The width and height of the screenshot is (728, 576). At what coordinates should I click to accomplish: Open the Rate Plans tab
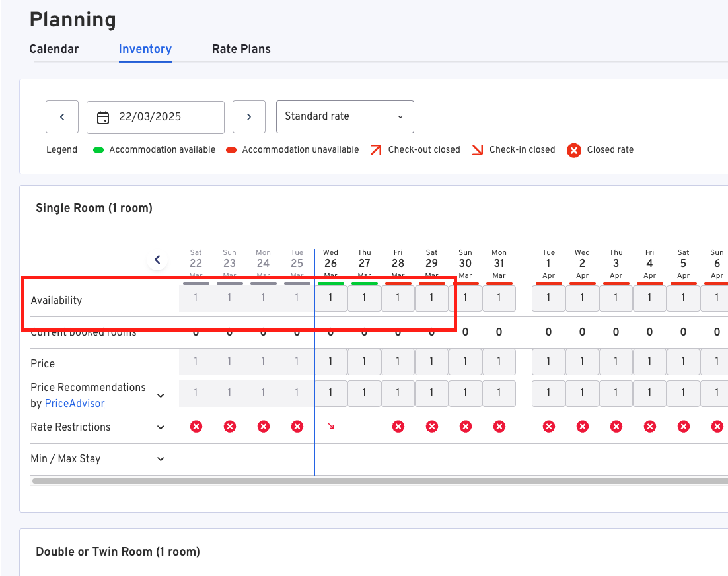(x=241, y=49)
